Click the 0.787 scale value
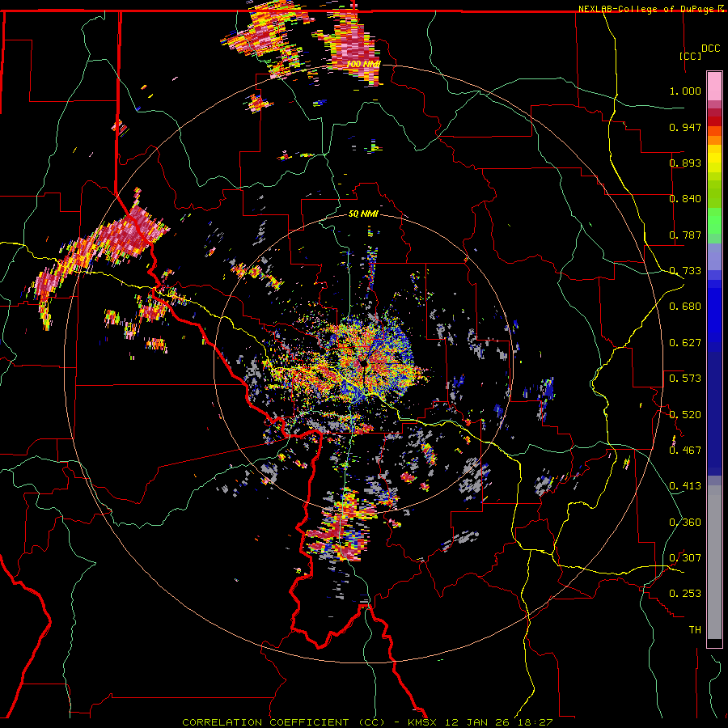 coord(685,235)
